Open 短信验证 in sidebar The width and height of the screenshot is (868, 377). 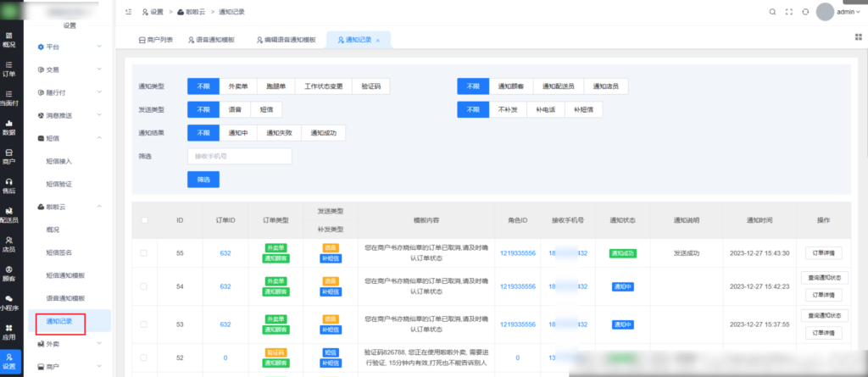59,184
